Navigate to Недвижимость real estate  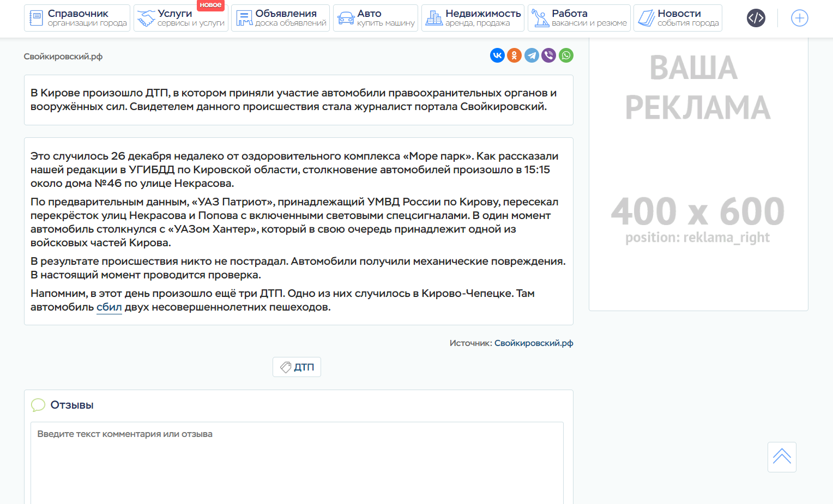pyautogui.click(x=473, y=18)
